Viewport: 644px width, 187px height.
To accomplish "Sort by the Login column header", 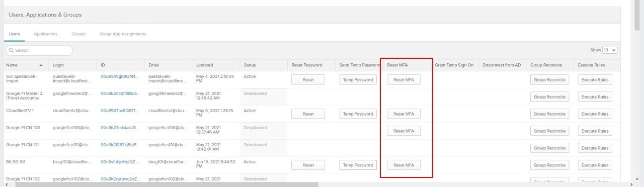I will click(x=73, y=65).
